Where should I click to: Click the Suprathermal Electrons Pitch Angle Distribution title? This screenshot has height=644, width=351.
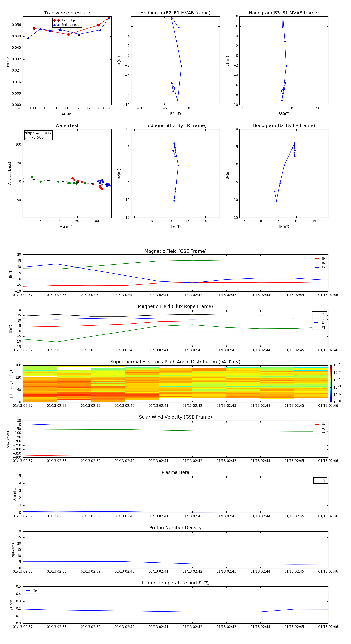click(175, 362)
